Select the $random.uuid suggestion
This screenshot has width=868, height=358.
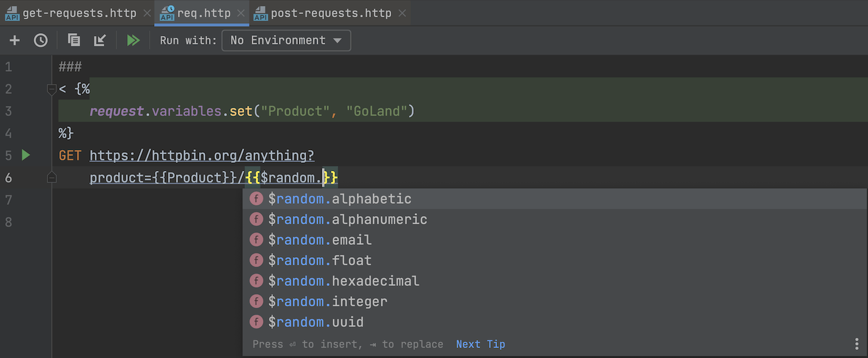316,322
